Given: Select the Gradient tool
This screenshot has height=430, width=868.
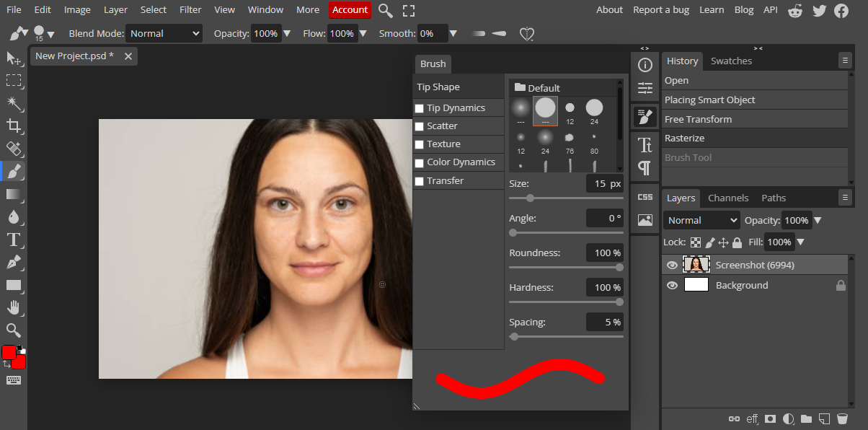Looking at the screenshot, I should coord(14,194).
